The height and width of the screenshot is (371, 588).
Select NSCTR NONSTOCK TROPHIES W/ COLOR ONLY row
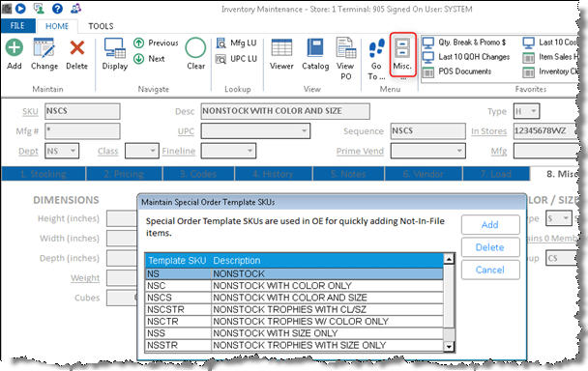coord(294,322)
